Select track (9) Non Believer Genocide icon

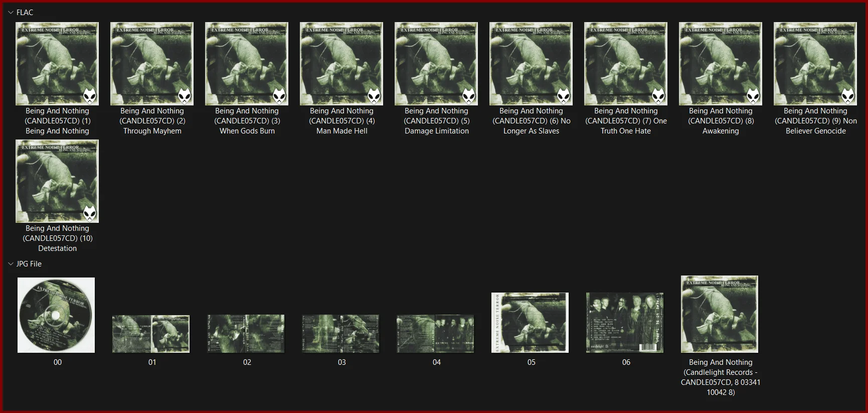[x=815, y=64]
